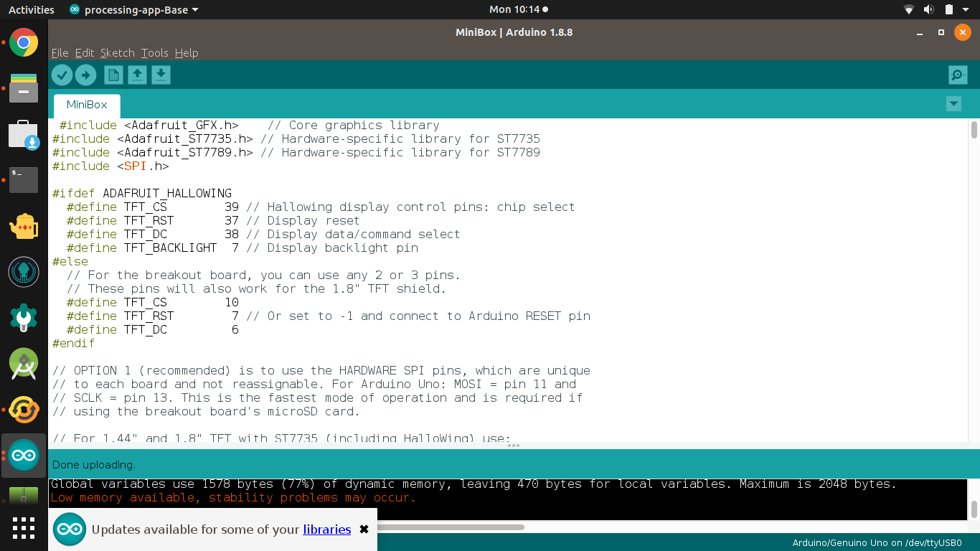Select the MiniBox sketch tab
The height and width of the screenshot is (551, 980).
coord(87,105)
